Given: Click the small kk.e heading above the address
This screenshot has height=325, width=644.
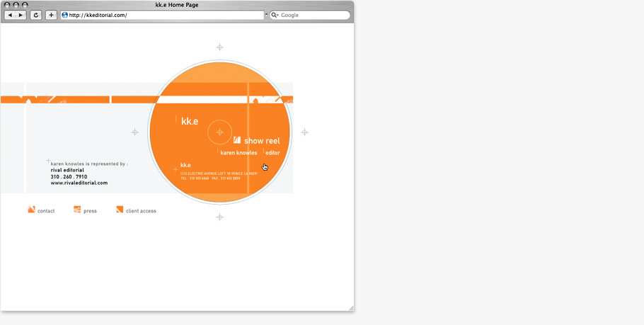Looking at the screenshot, I should (185, 165).
